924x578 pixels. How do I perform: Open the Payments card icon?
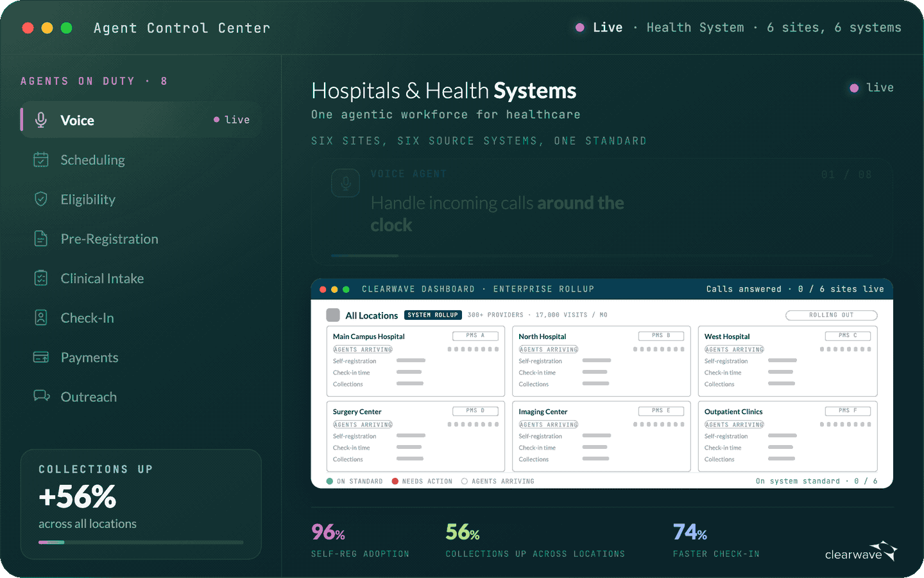pos(41,357)
